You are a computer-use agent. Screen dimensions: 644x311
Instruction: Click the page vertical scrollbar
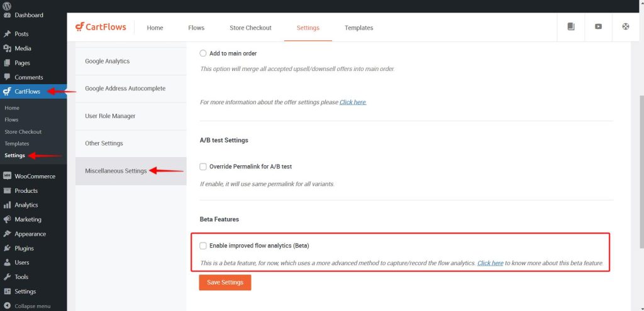[x=641, y=172]
